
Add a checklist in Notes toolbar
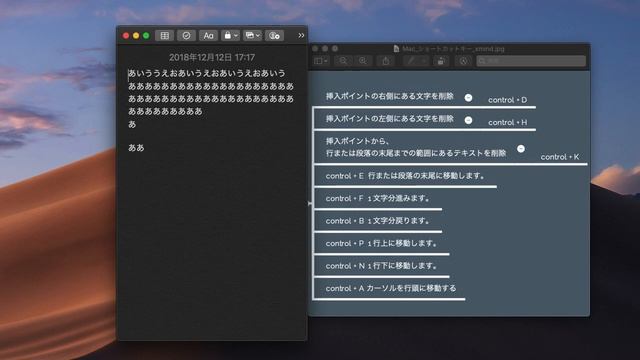click(x=186, y=36)
